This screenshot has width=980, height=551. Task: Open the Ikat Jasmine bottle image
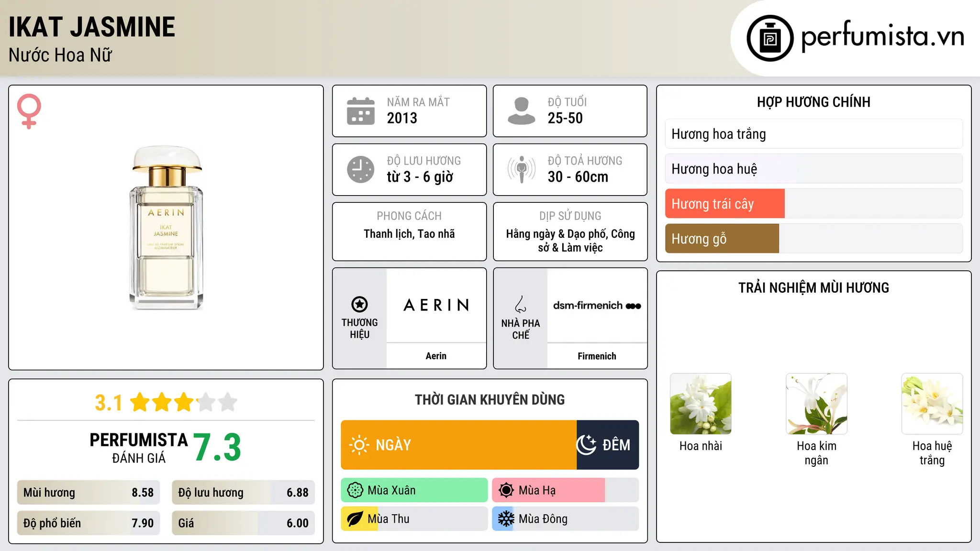166,228
